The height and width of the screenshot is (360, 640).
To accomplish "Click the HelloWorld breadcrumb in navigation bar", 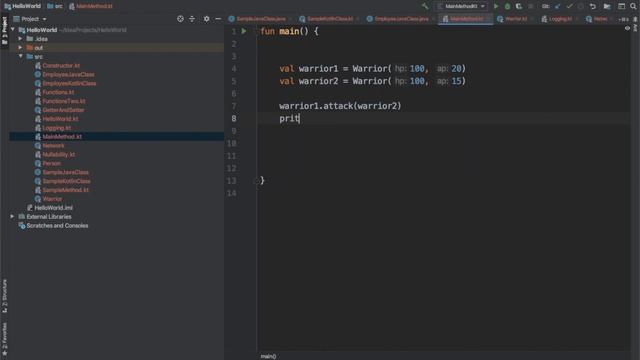I will (x=22, y=6).
